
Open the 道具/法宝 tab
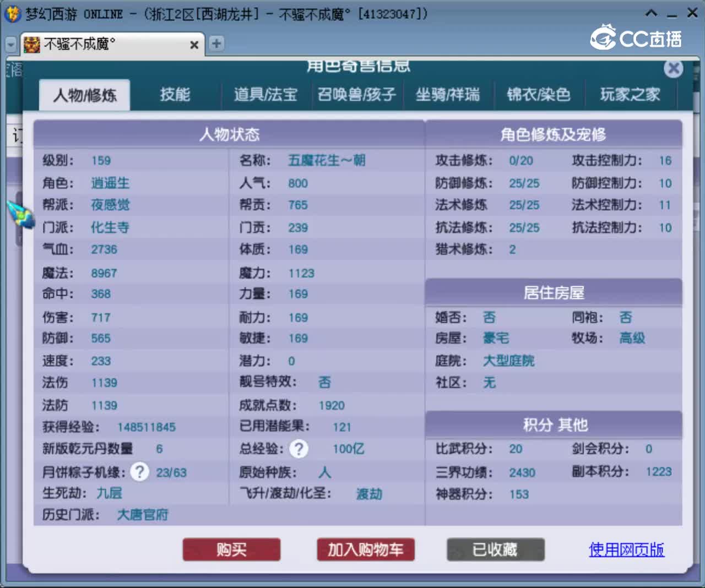coord(265,95)
